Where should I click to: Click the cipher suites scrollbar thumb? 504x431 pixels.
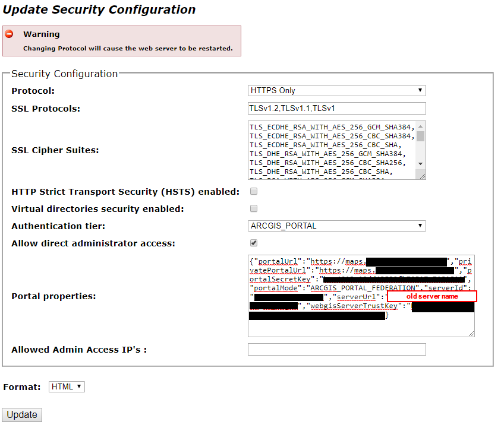[x=420, y=136]
